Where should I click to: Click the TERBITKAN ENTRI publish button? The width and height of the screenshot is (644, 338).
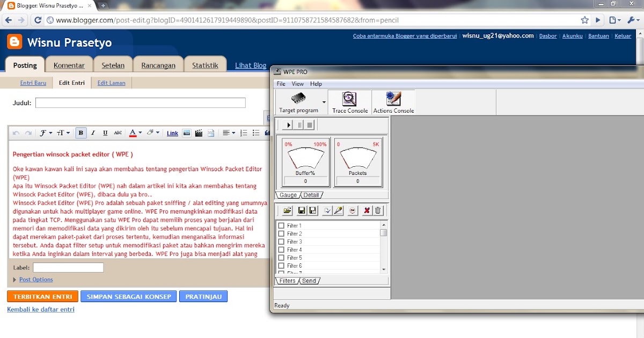point(43,296)
